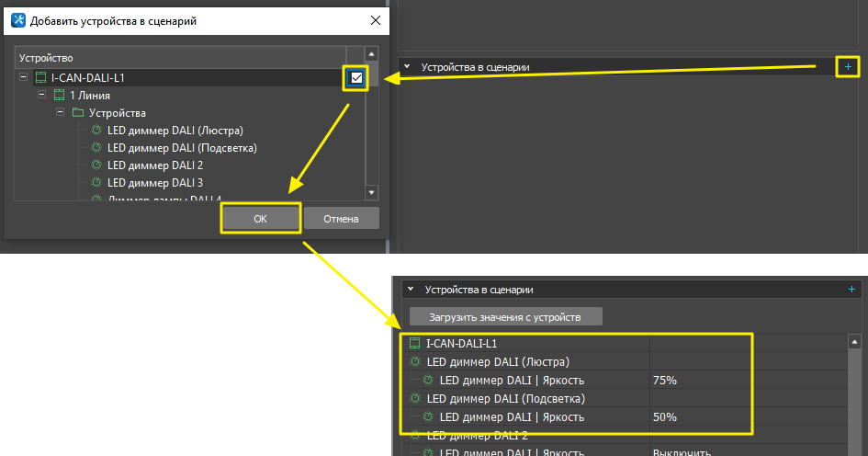
Task: Collapse the 1 Линия tree node
Action: pos(42,96)
